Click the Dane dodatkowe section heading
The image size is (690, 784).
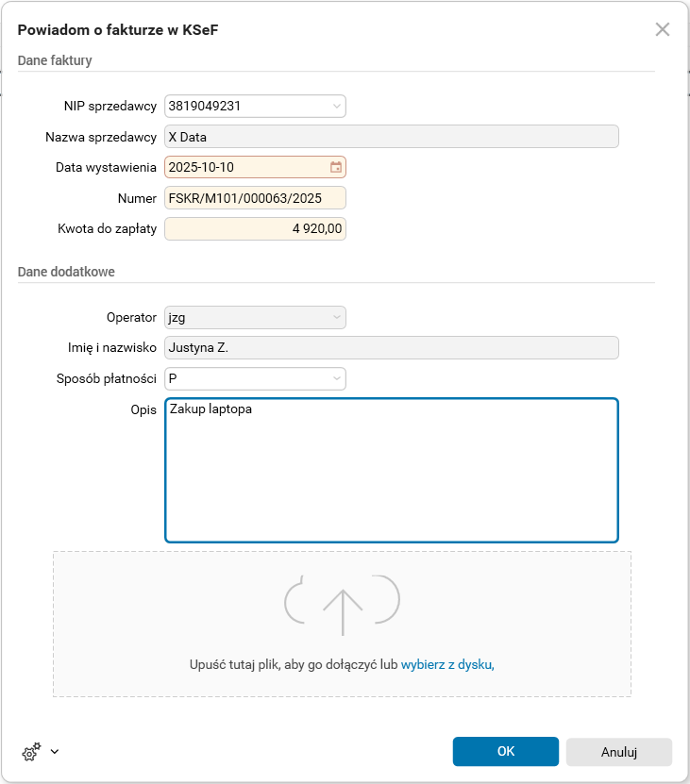pos(66,272)
